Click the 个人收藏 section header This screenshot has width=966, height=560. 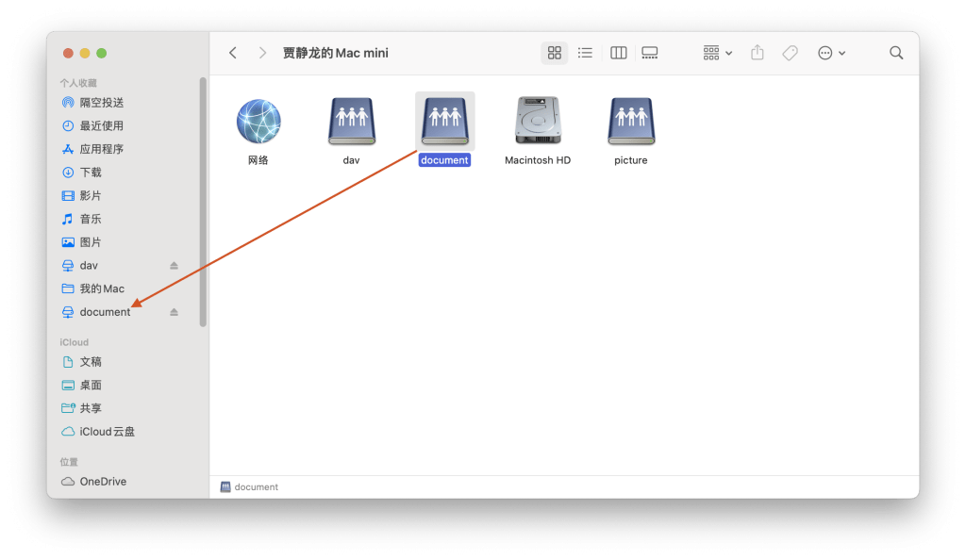tap(78, 83)
